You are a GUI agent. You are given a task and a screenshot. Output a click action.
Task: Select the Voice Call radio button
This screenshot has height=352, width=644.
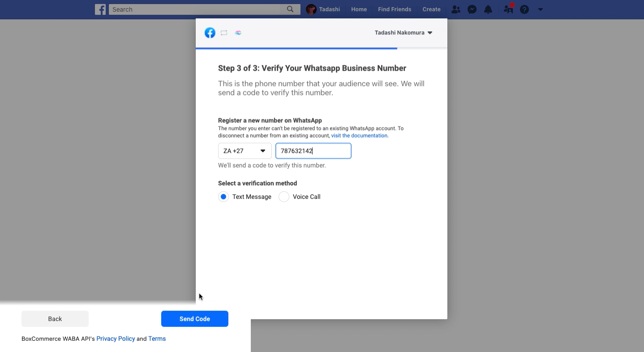click(x=284, y=197)
